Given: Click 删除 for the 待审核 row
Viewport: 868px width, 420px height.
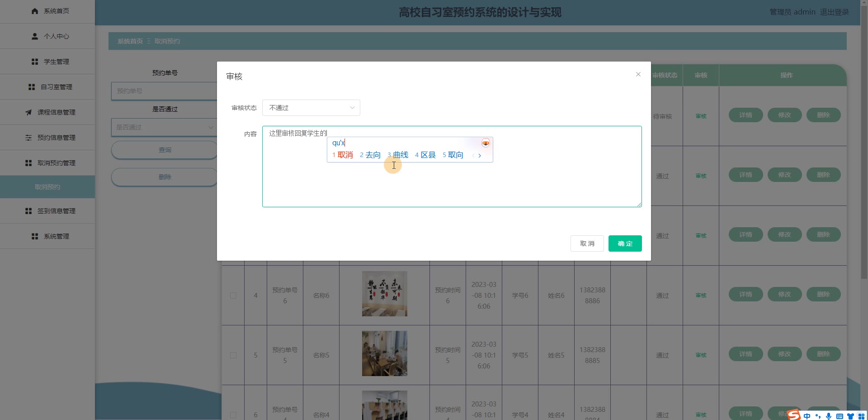Looking at the screenshot, I should pos(824,115).
